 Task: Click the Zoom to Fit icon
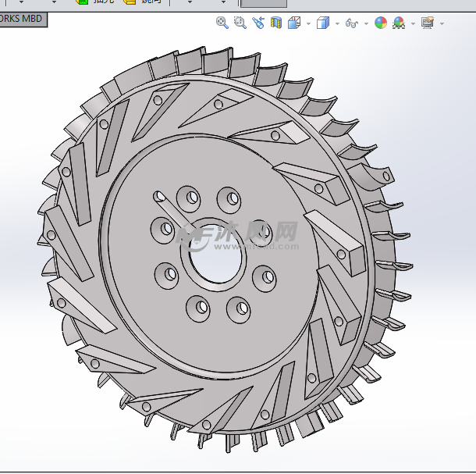coord(222,23)
